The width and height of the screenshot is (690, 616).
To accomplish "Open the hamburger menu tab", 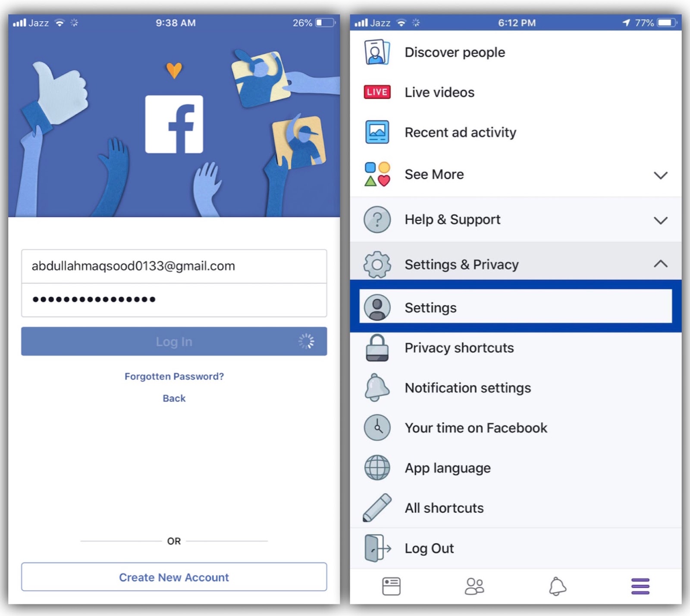I will [640, 586].
